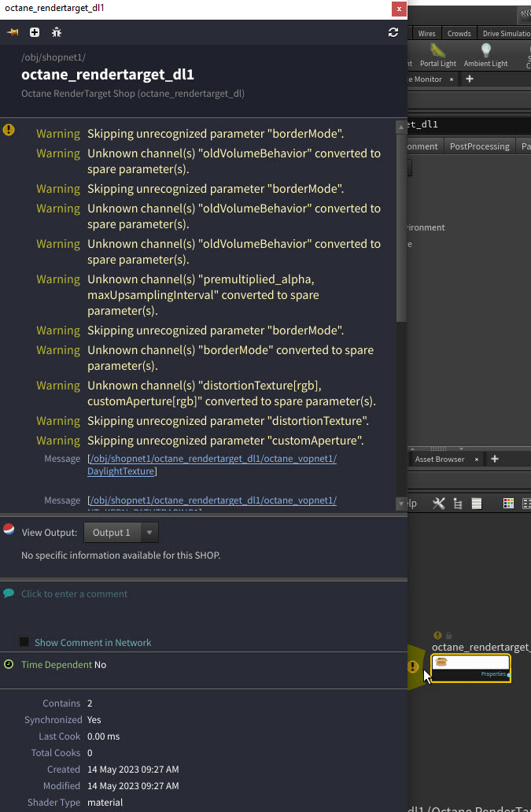The image size is (531, 812).
Task: Click the Shader Type material value
Action: [x=105, y=802]
